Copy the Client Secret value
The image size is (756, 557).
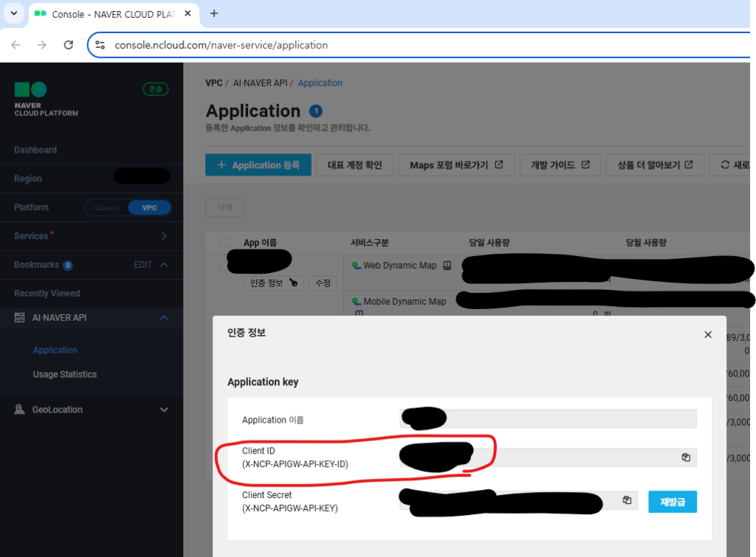click(x=627, y=500)
